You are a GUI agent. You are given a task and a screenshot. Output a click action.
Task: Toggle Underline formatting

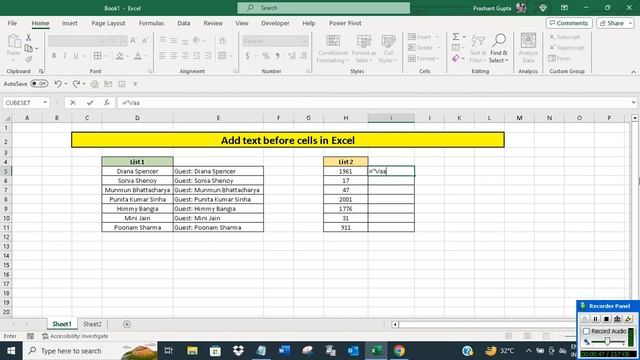pos(76,56)
